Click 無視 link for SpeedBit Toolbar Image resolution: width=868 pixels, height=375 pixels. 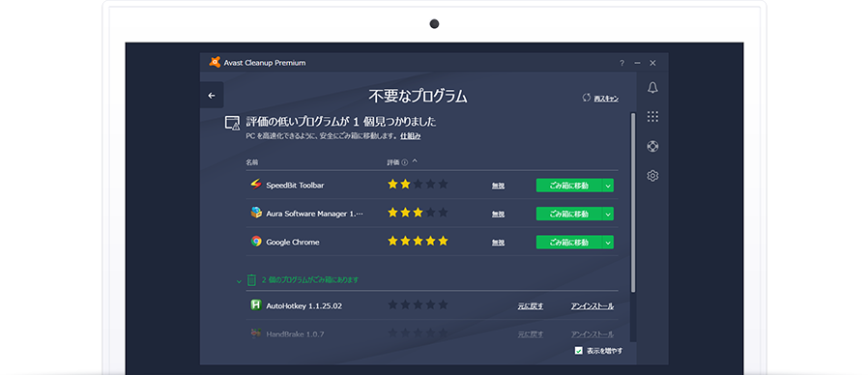[x=498, y=187]
